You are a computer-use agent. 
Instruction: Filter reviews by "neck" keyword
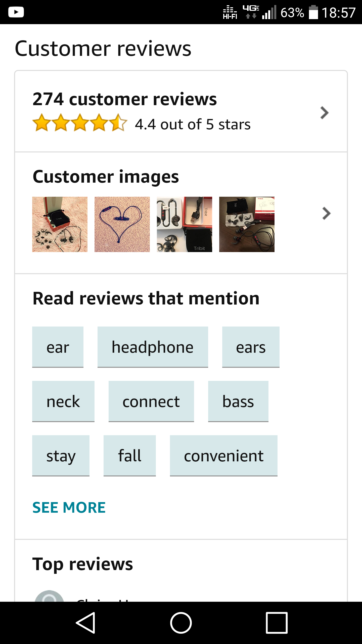click(x=63, y=401)
